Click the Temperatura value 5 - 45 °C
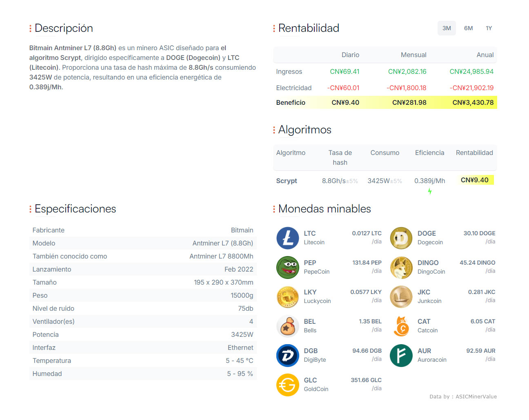The width and height of the screenshot is (529, 420). [240, 360]
